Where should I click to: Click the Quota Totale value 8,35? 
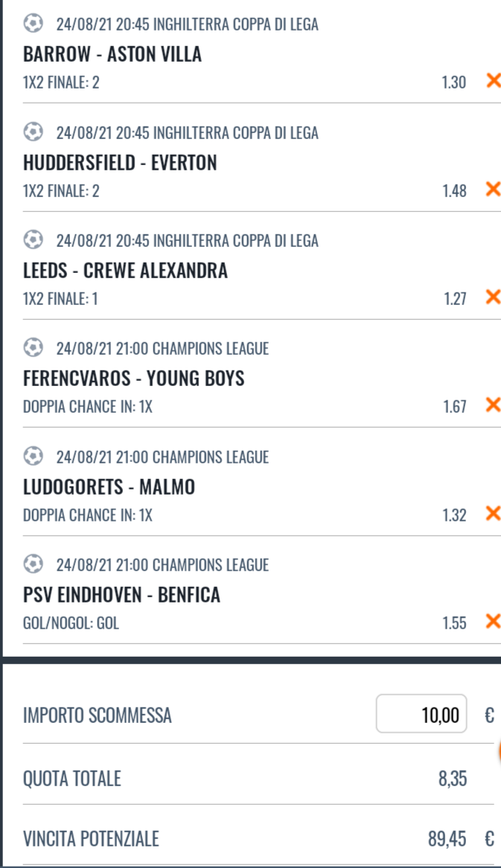pos(452,779)
